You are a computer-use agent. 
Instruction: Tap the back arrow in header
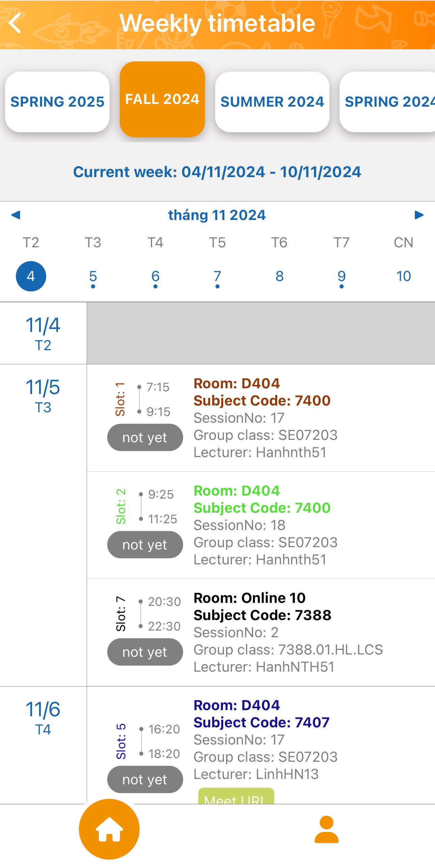[15, 23]
